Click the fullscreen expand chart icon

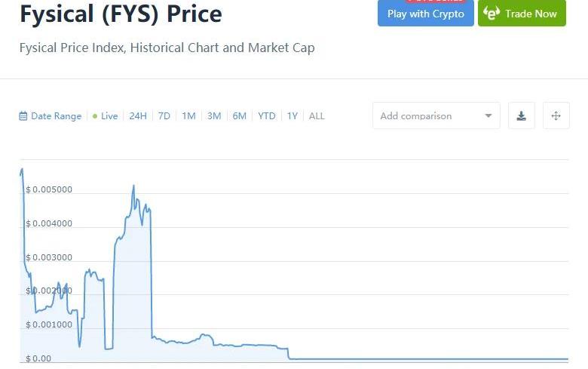click(556, 116)
